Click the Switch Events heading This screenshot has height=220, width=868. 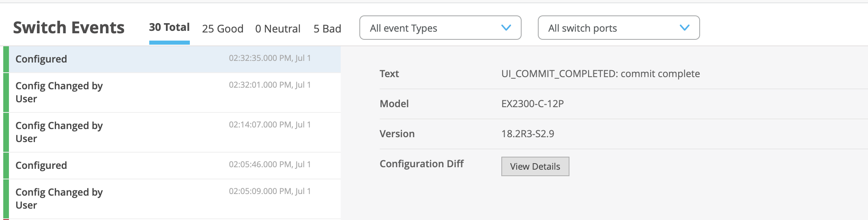point(69,28)
